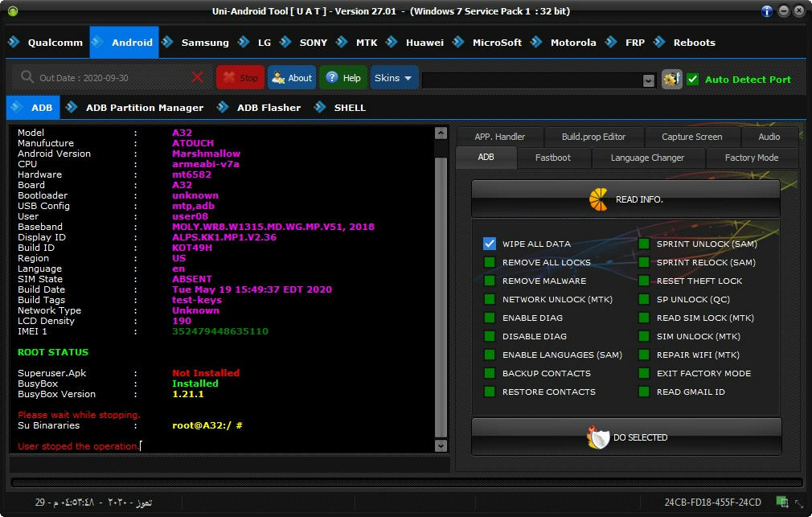Tick the Exit Factory Mode checkbox

point(644,373)
